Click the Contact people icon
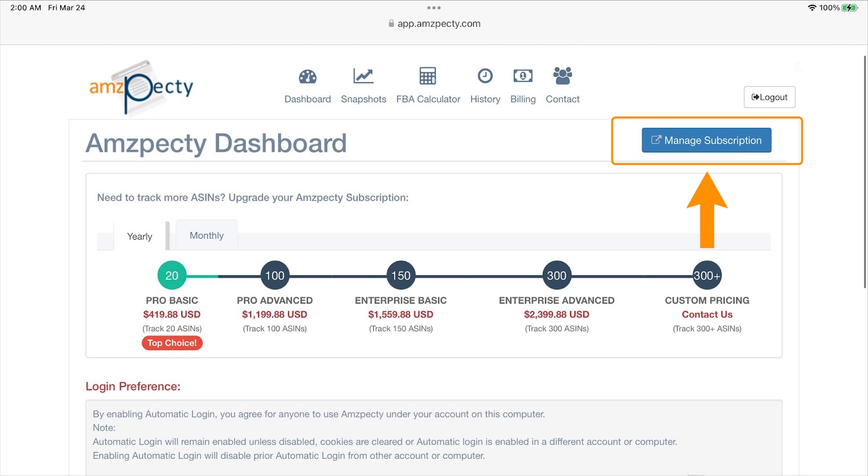The image size is (868, 476). coord(563,76)
